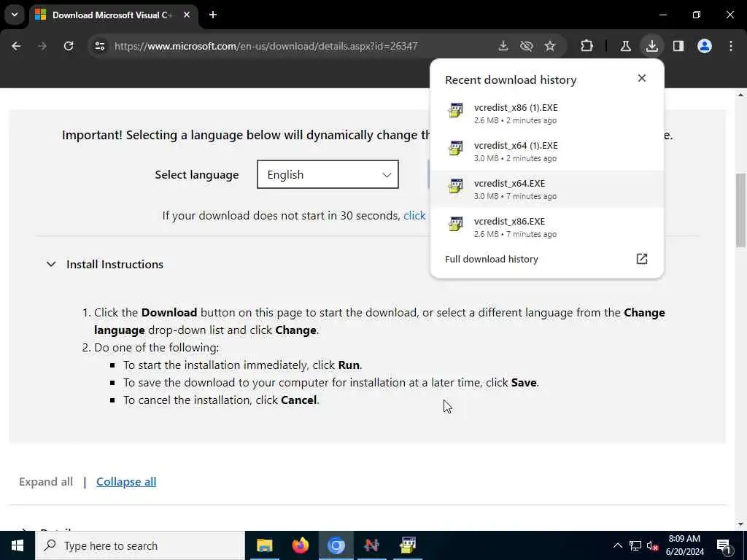Toggle the Downloads toolbar button
Viewport: 747px width, 560px height.
pos(651,46)
